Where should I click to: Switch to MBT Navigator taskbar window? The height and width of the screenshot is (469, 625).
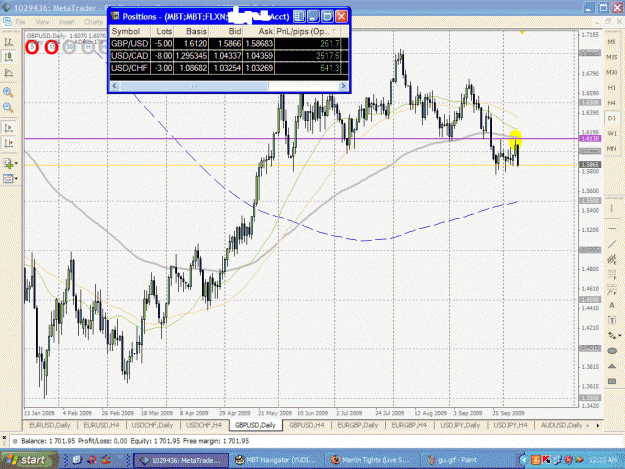276,460
